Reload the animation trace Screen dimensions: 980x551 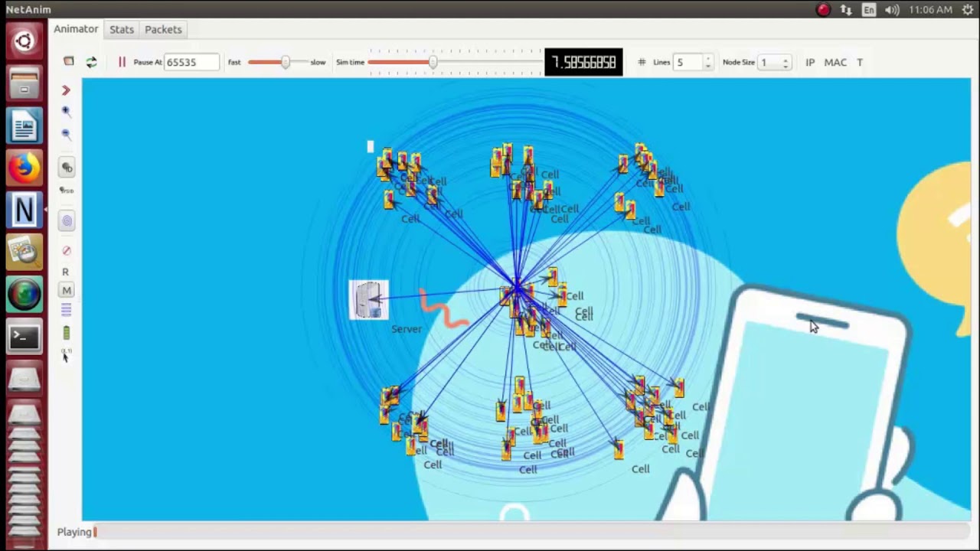[91, 62]
